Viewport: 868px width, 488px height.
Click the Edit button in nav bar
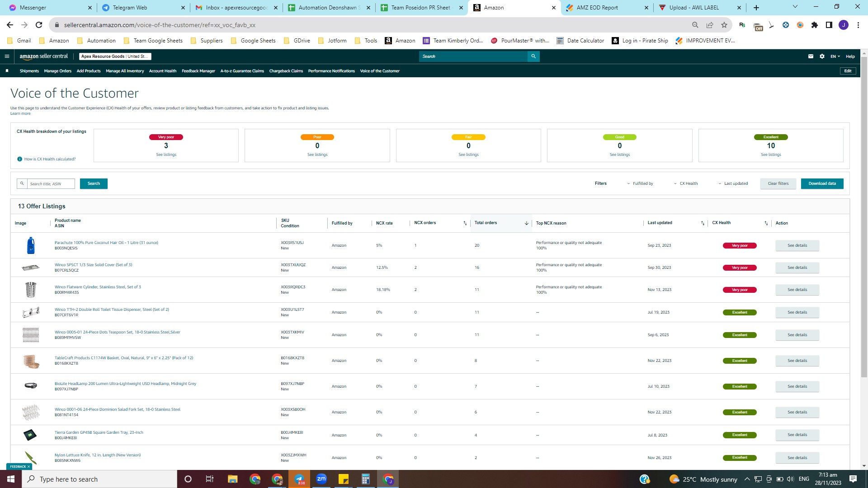[x=848, y=71]
